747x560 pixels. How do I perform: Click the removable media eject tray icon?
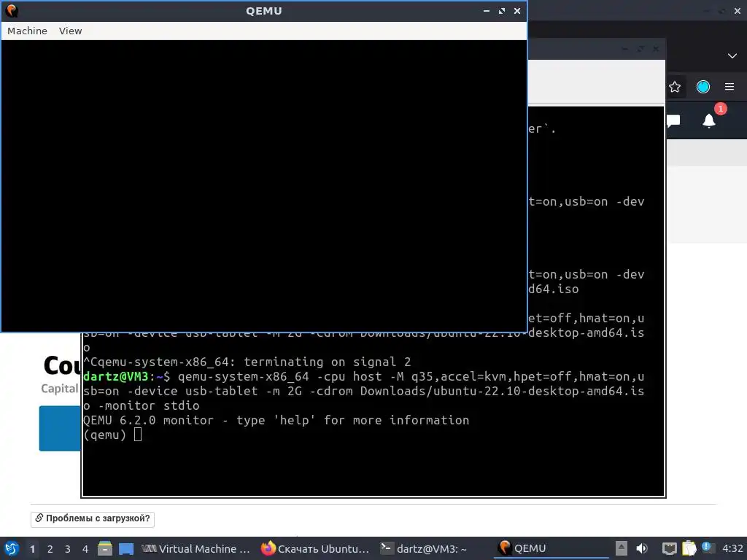[622, 548]
